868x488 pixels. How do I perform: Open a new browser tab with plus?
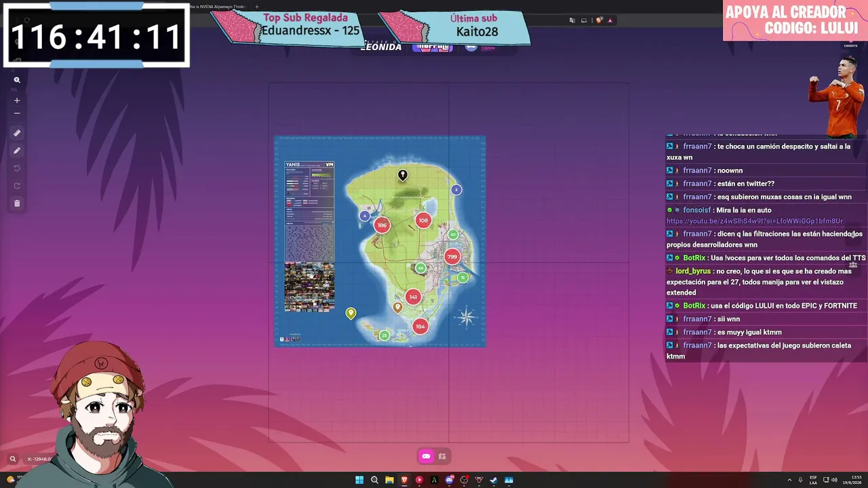256,7
